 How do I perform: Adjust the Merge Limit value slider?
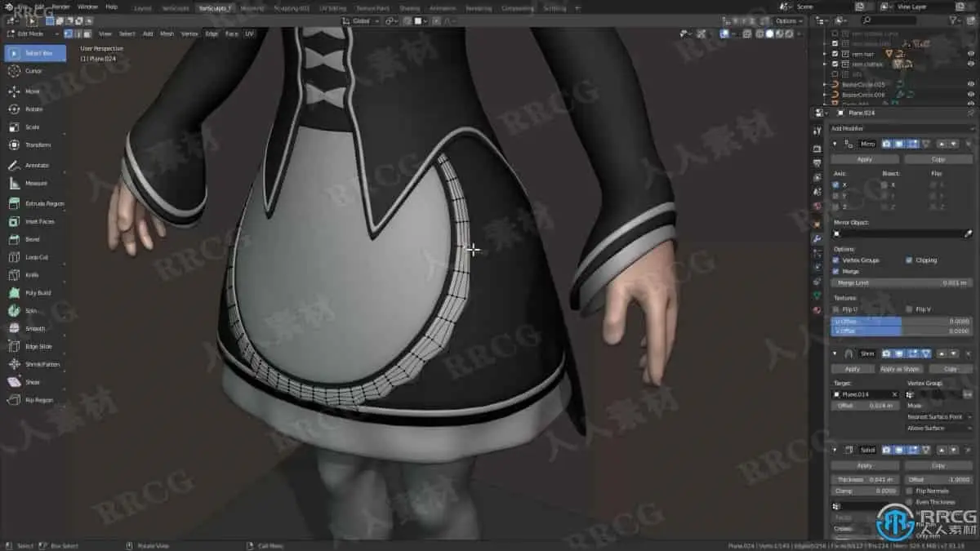pos(902,282)
